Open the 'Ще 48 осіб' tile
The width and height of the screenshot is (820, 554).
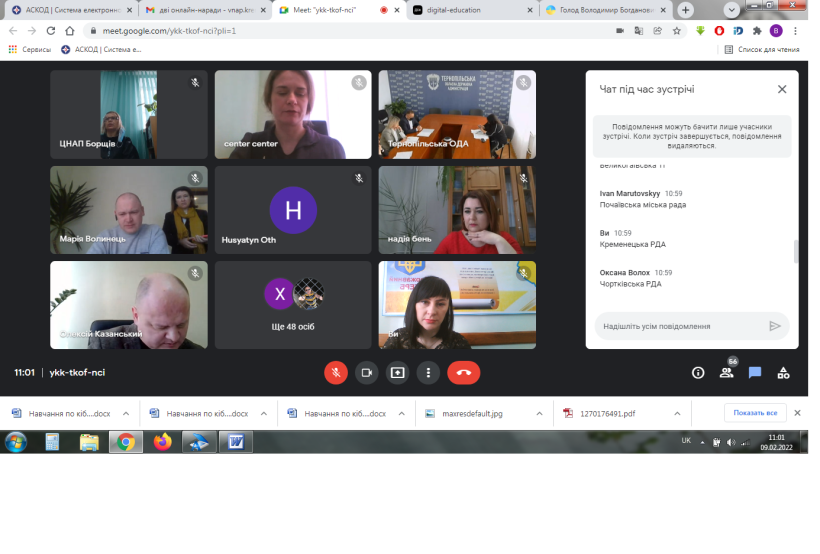pos(293,305)
